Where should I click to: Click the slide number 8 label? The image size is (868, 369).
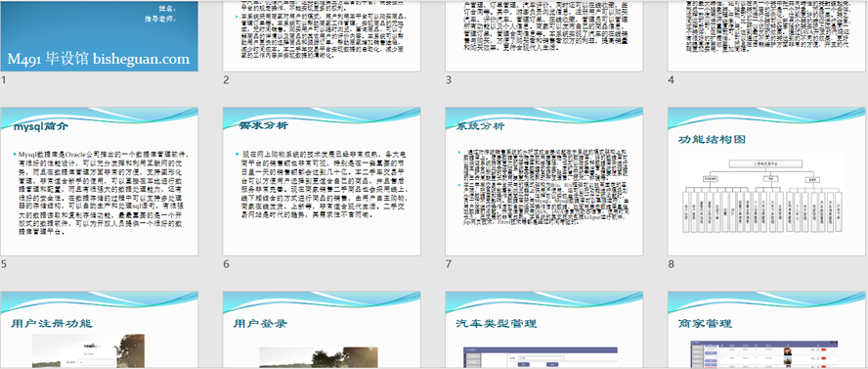click(x=671, y=264)
